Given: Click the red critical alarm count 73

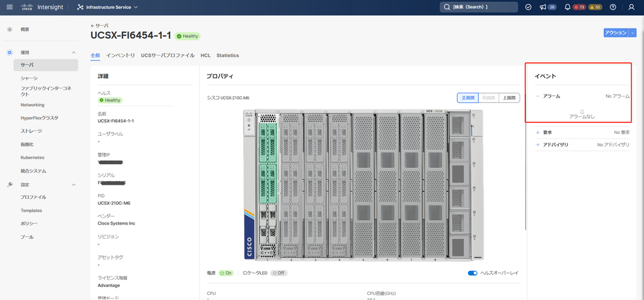Looking at the screenshot, I should click(x=580, y=7).
